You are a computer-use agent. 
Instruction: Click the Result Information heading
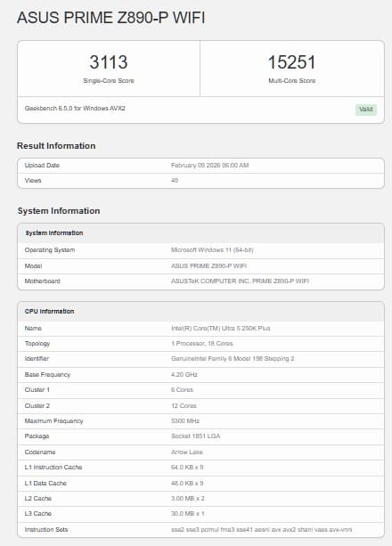(x=56, y=145)
